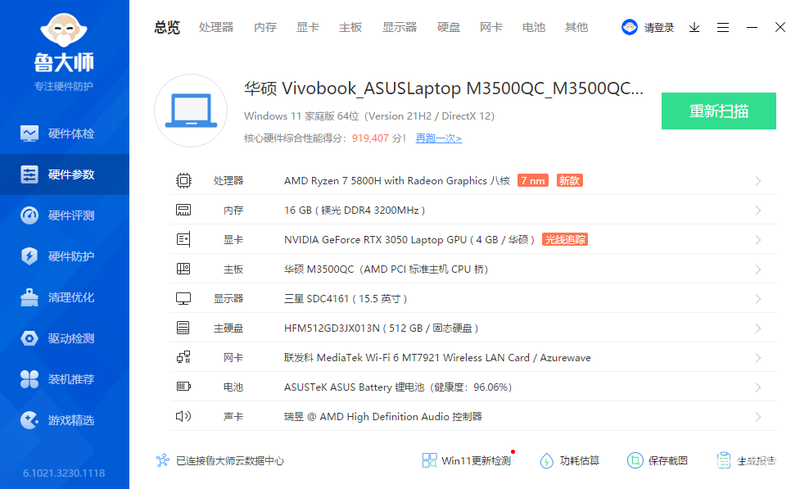This screenshot has height=489, width=800.
Task: Select 硬件参数 in the sidebar
Action: 64,175
